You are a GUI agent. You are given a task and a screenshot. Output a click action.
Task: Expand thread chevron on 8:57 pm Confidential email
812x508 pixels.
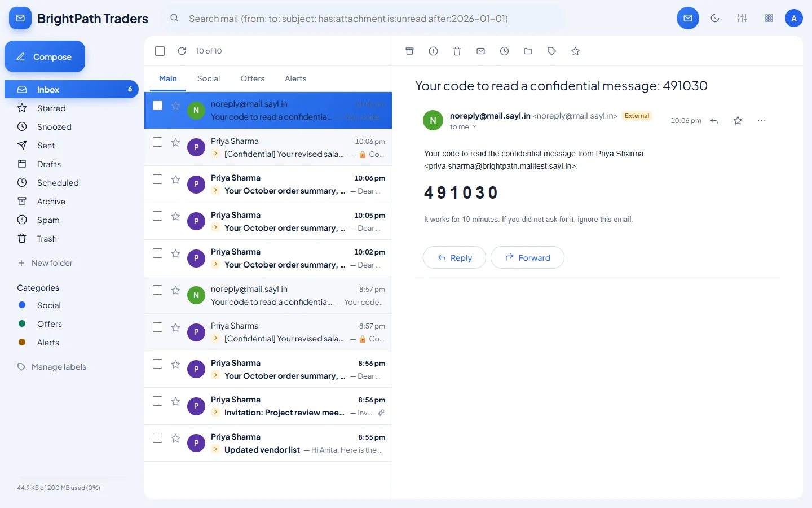click(x=215, y=339)
